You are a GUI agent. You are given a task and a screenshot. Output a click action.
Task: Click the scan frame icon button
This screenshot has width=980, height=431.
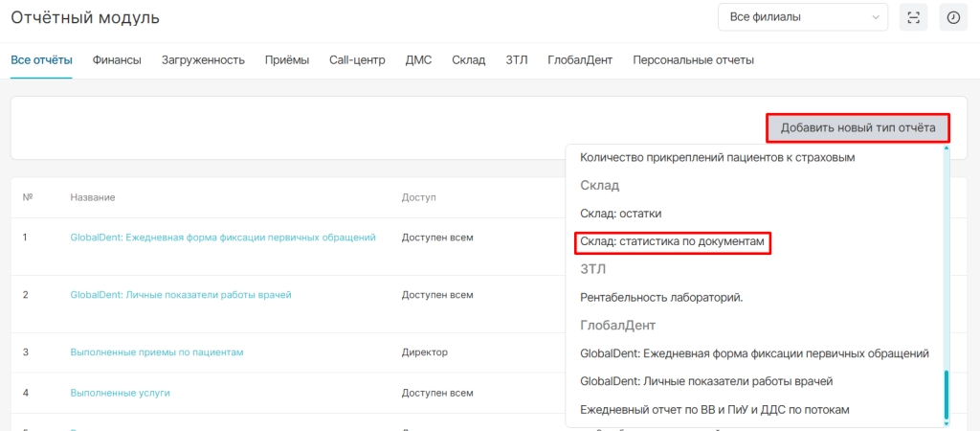(x=913, y=17)
